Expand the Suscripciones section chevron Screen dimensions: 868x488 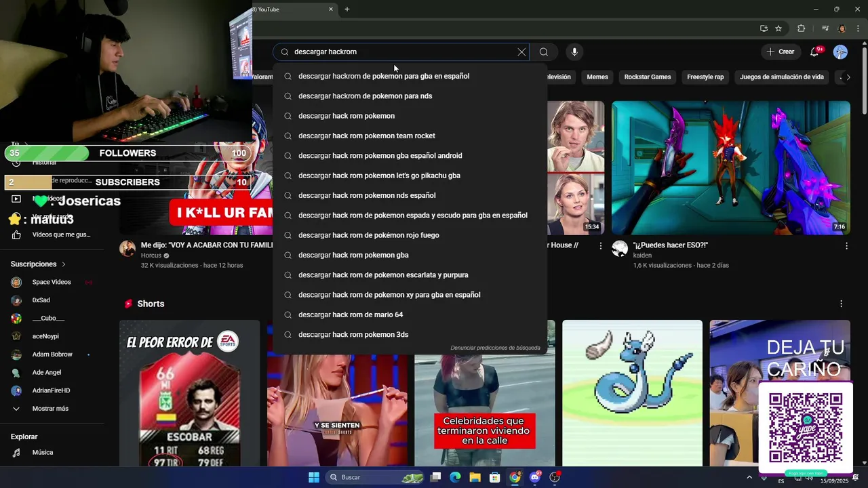pos(64,264)
